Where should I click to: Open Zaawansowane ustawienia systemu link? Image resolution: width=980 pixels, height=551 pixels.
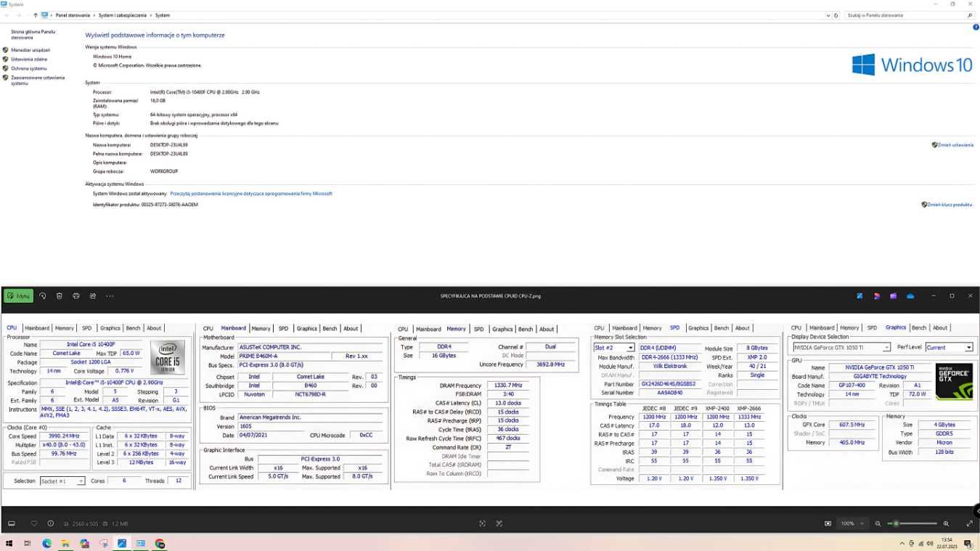pyautogui.click(x=38, y=80)
